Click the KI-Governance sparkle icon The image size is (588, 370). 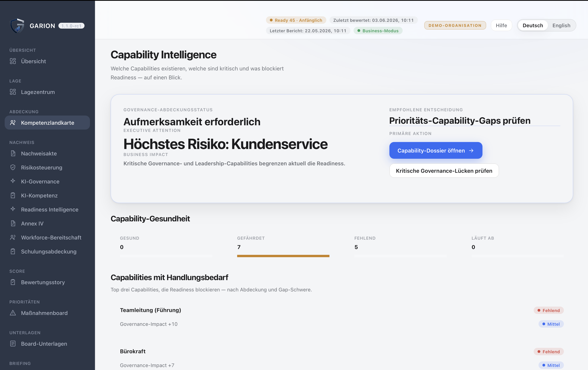tap(13, 181)
